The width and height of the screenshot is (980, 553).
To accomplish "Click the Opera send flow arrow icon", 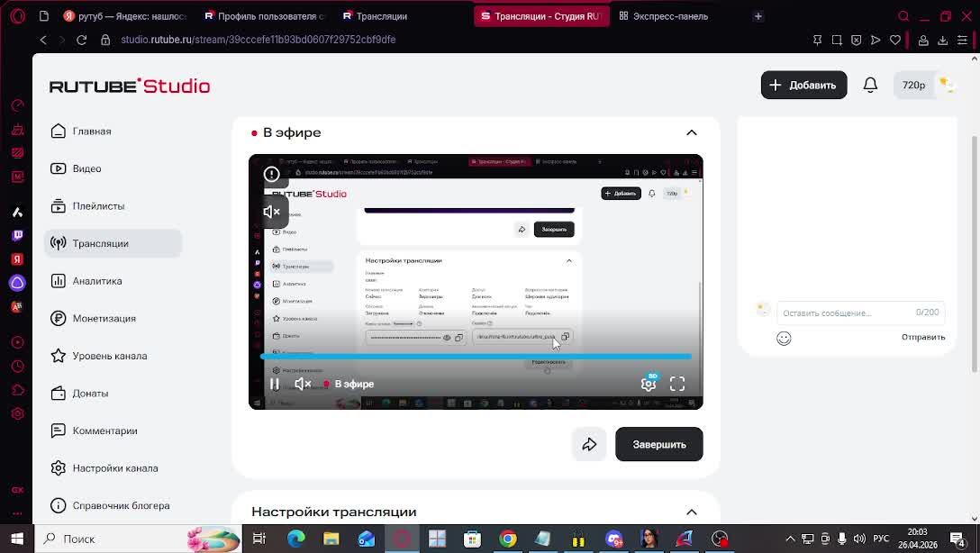I will tap(876, 40).
